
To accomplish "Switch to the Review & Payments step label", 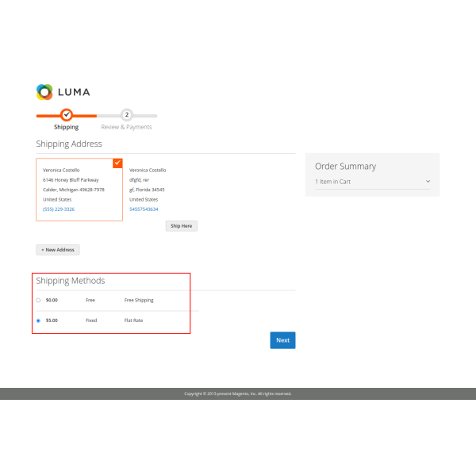I will point(126,127).
